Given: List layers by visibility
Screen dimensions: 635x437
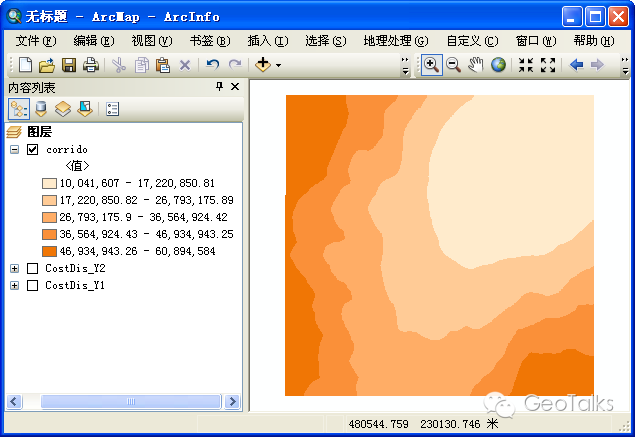Looking at the screenshot, I should [x=63, y=109].
